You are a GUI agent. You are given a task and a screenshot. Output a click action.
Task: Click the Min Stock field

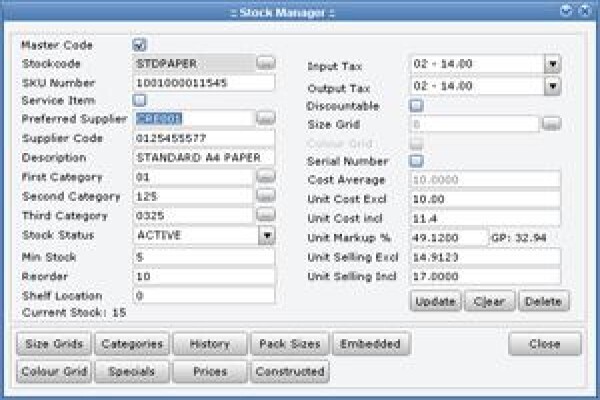[204, 257]
